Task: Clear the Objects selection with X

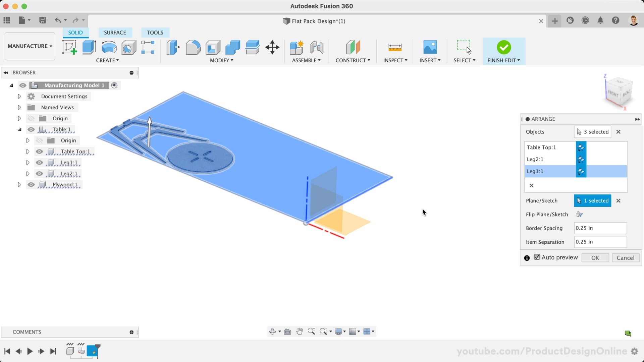Action: coord(619,132)
